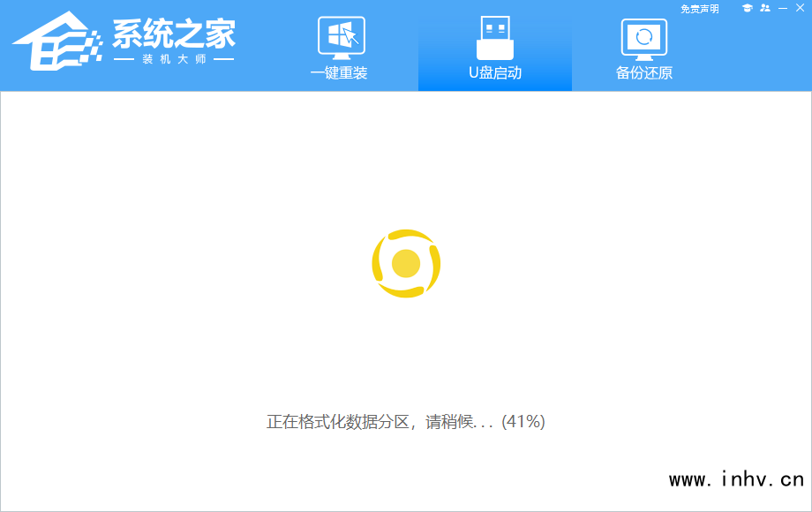This screenshot has width=812, height=512.
Task: Click the 41% progress percentage
Action: [x=523, y=422]
